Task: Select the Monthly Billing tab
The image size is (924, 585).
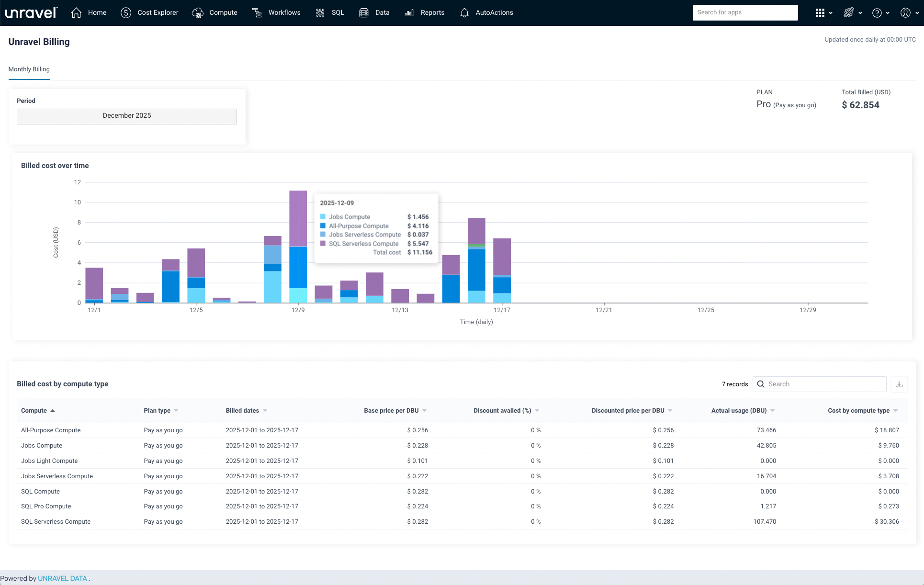Action: click(29, 69)
